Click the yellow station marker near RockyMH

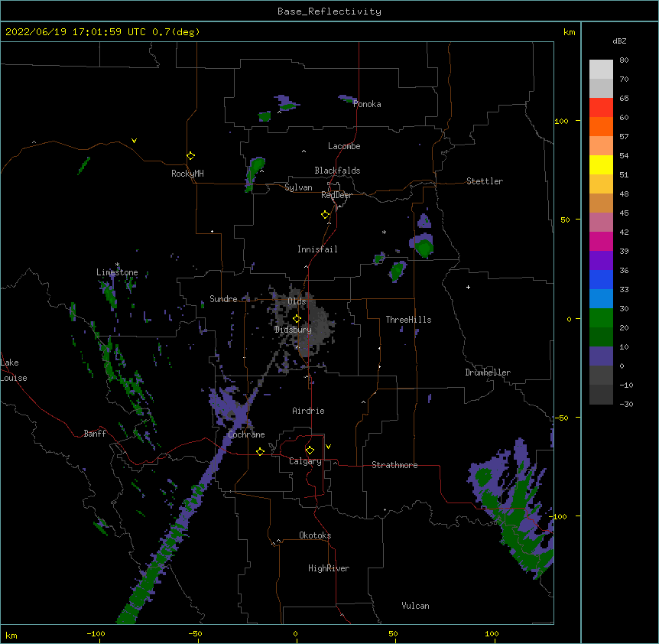pos(191,156)
